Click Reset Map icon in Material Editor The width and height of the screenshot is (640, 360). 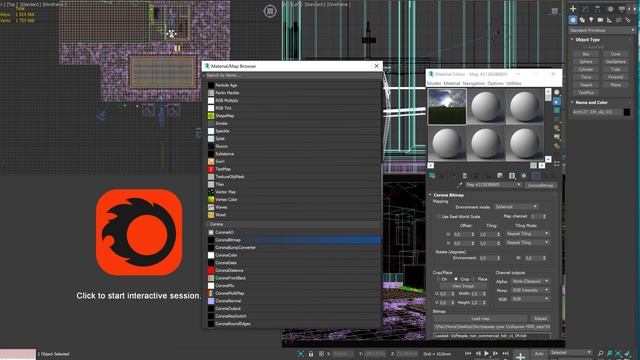point(464,176)
